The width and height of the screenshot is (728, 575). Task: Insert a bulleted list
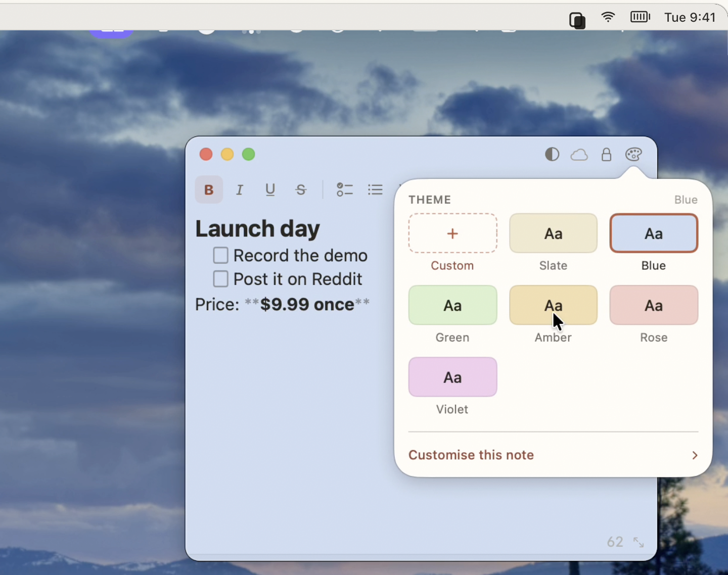click(376, 189)
